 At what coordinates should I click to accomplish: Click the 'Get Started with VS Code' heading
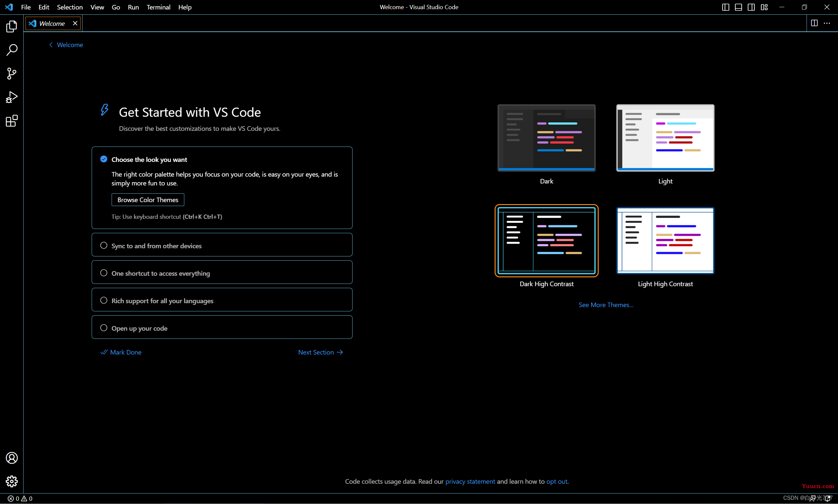tap(190, 113)
